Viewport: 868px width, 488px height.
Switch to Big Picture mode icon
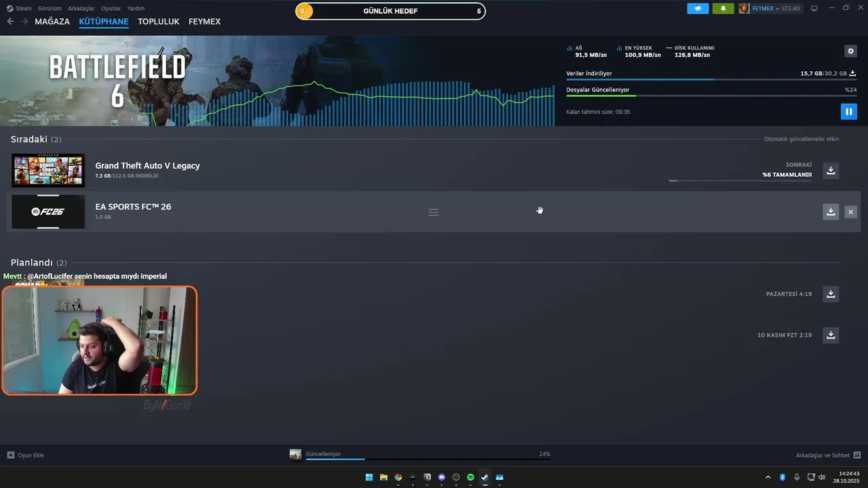[814, 8]
